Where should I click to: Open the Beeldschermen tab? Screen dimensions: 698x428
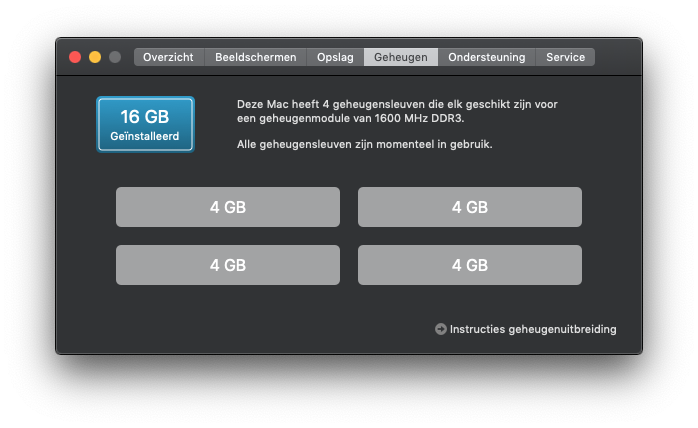(x=256, y=57)
